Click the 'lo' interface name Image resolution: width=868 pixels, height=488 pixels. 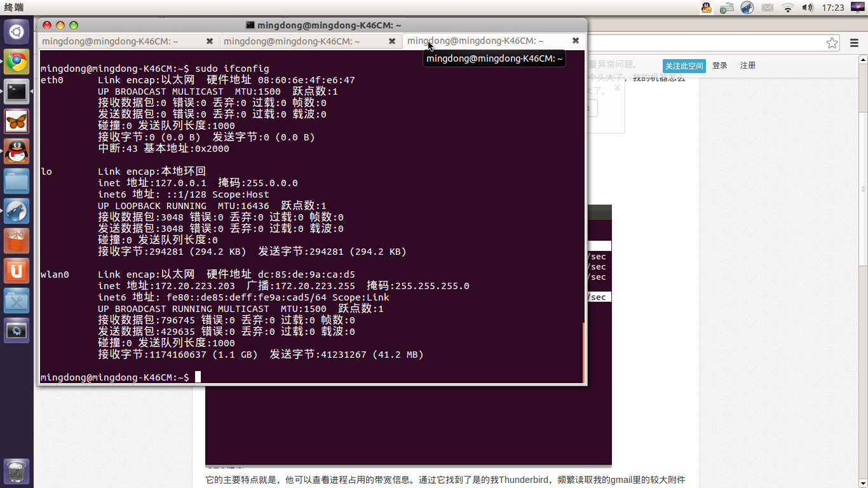pyautogui.click(x=46, y=172)
